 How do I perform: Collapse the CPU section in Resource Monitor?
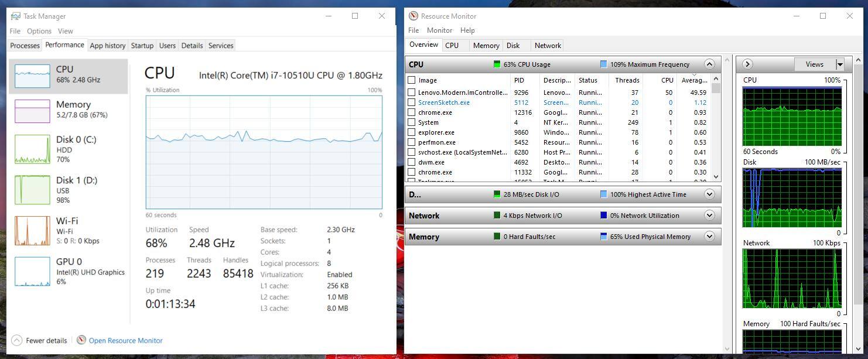coord(709,64)
